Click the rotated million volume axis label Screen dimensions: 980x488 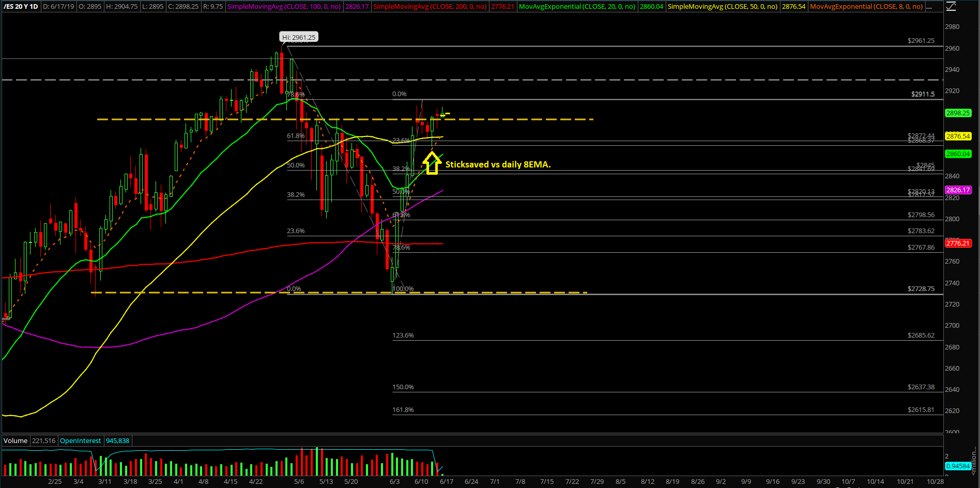(x=974, y=462)
